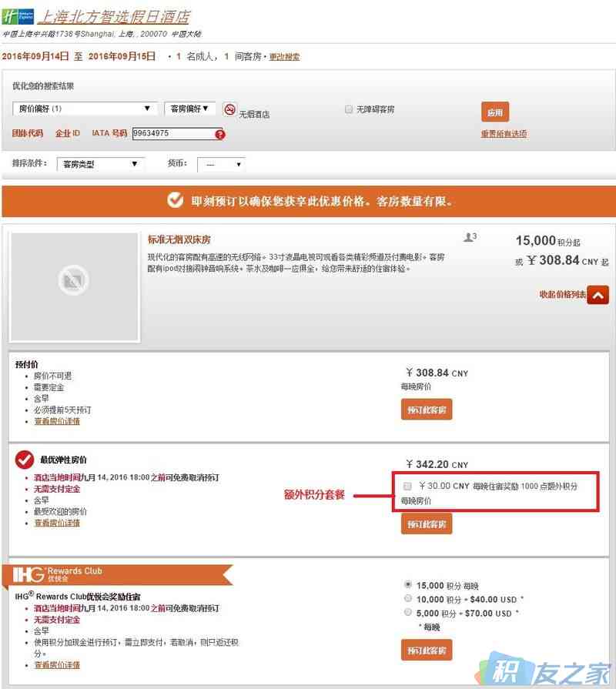The height and width of the screenshot is (689, 616).
Task: Click the 更改搜索 link
Action: coord(284,57)
